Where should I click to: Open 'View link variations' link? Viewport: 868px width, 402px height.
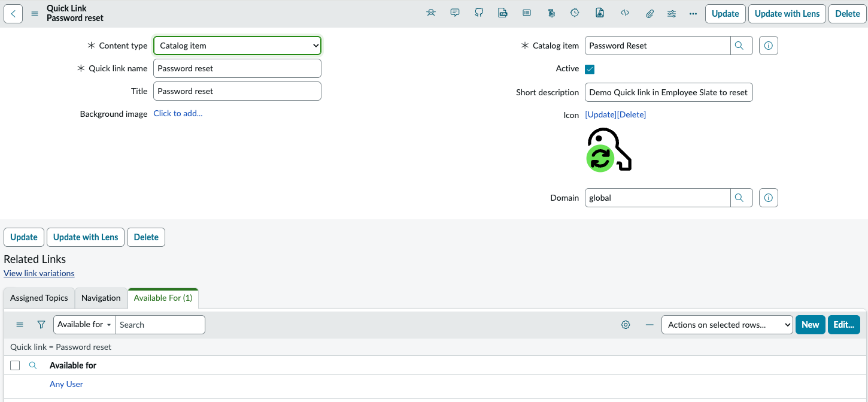[x=39, y=273]
